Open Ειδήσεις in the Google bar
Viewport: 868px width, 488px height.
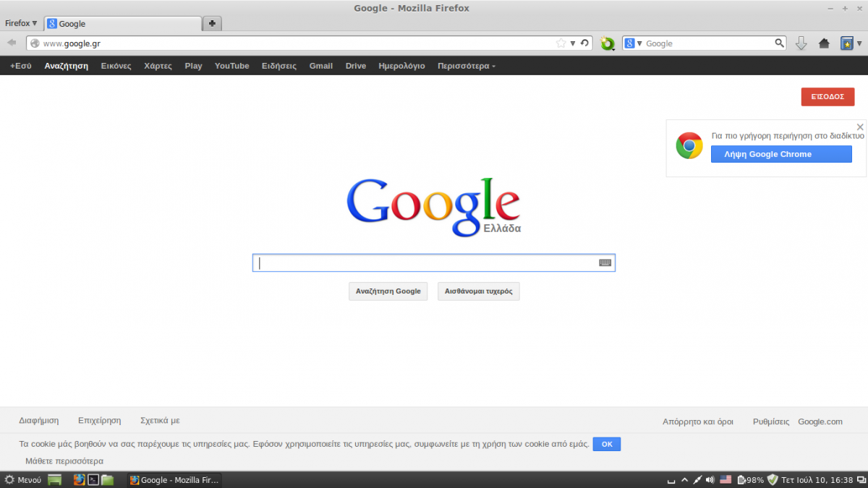[x=279, y=66]
